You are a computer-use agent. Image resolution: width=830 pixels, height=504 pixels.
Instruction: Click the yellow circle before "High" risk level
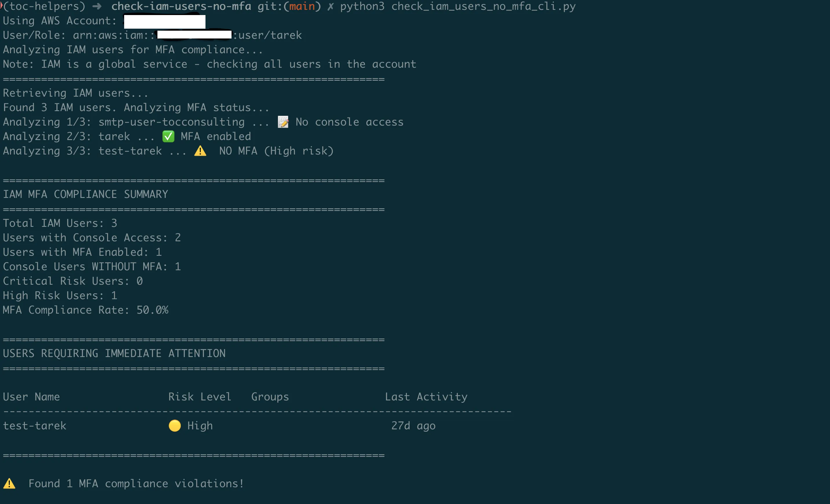pyautogui.click(x=175, y=426)
